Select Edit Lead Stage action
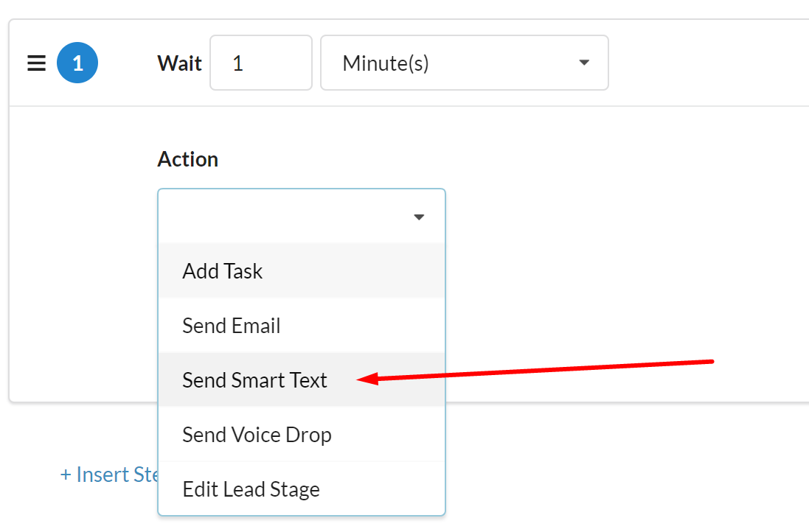Image resolution: width=809 pixels, height=532 pixels. click(251, 489)
